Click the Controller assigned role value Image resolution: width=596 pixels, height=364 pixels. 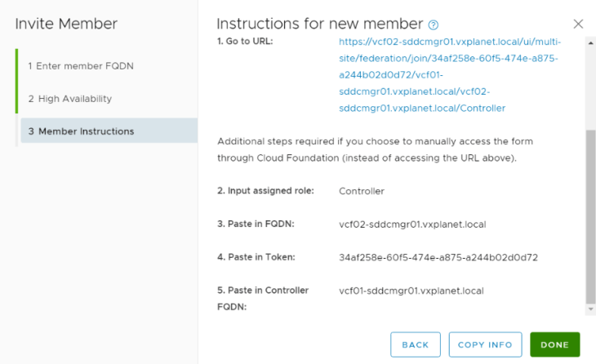[x=362, y=191]
